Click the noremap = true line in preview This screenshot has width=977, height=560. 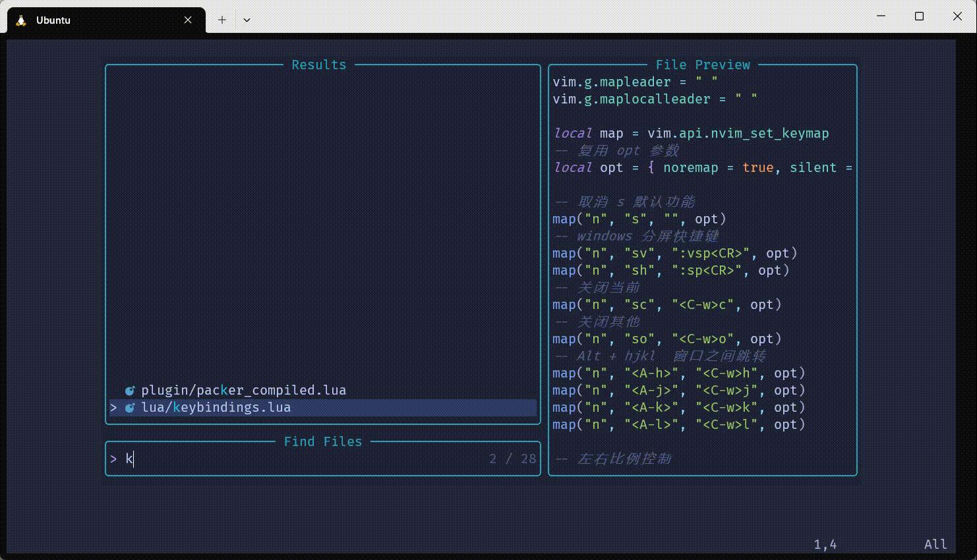(703, 167)
